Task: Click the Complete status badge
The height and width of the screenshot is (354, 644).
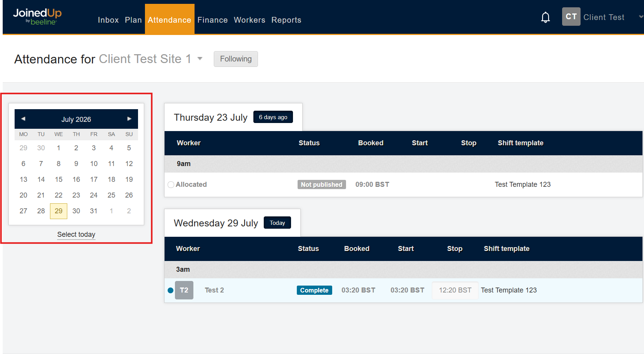Action: click(314, 290)
